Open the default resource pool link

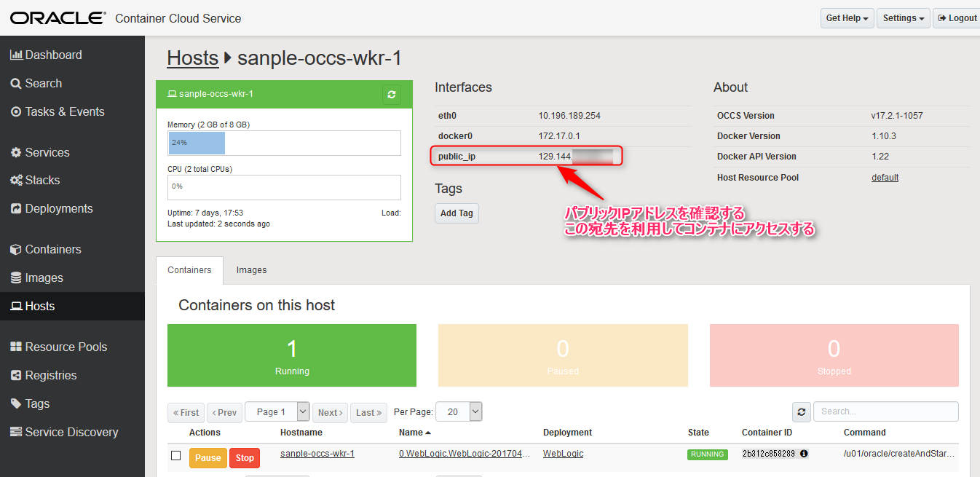coord(885,177)
